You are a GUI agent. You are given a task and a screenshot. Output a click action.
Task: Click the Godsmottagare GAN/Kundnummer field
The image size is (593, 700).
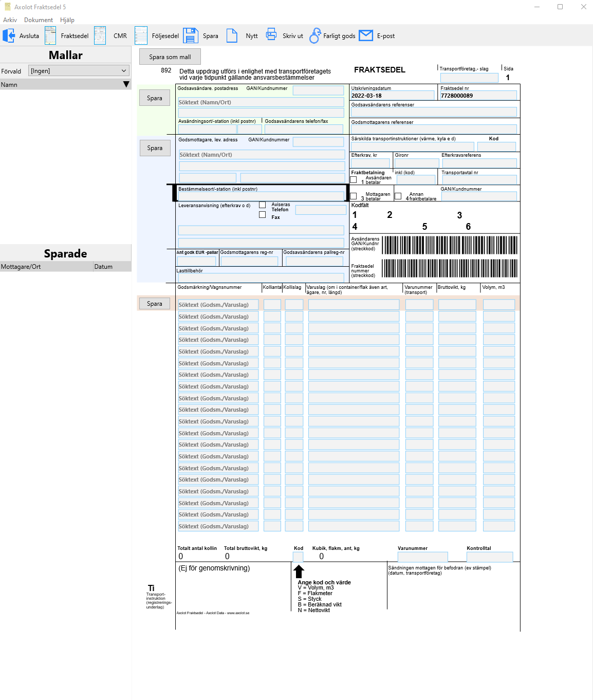click(x=318, y=142)
